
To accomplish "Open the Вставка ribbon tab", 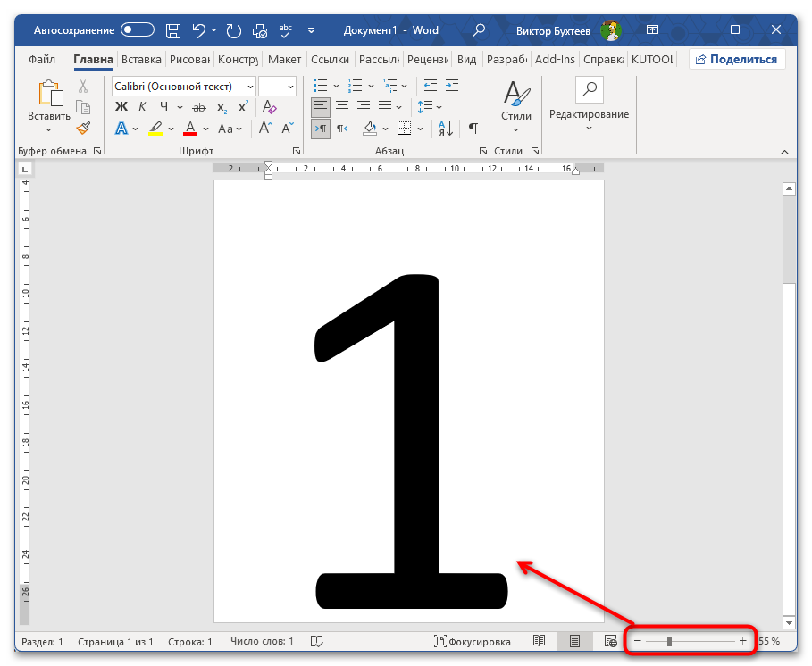I will click(141, 60).
